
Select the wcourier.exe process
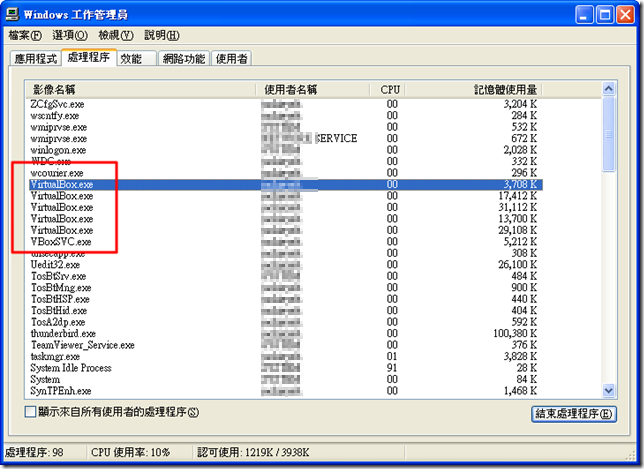(x=284, y=173)
